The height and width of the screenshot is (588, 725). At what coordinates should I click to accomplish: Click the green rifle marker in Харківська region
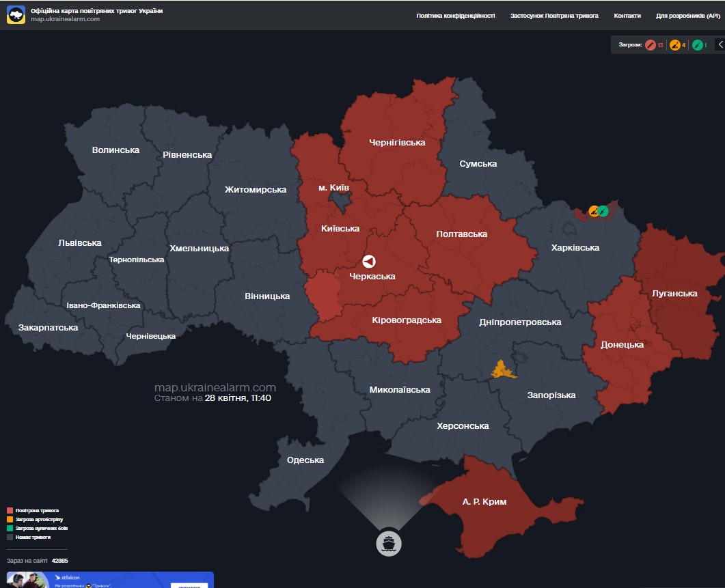point(603,211)
